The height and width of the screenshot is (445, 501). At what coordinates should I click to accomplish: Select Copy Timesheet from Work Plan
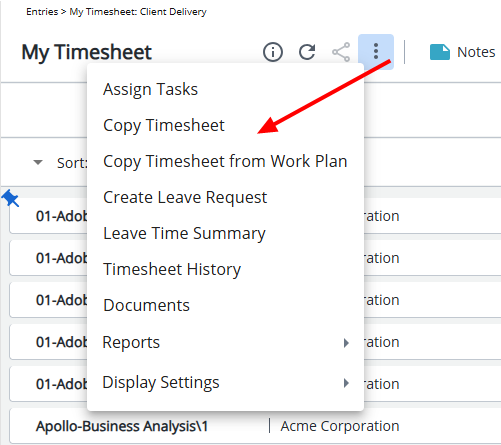coord(225,161)
